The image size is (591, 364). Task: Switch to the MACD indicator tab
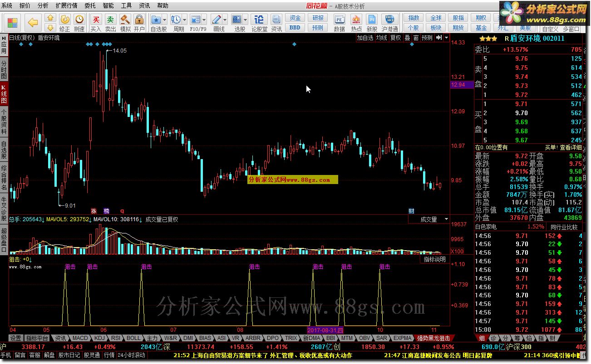pos(80,338)
